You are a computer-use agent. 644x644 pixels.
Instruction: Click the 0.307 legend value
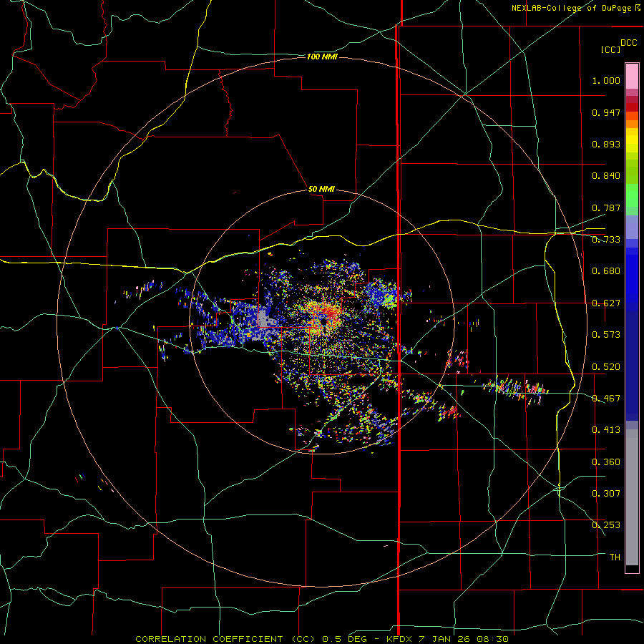tap(606, 494)
